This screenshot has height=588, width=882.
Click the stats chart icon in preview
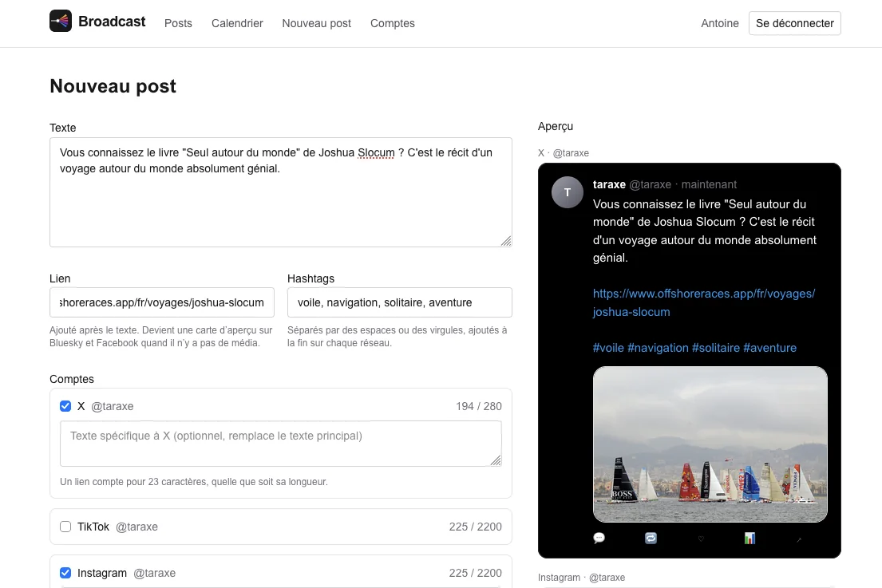tap(750, 539)
